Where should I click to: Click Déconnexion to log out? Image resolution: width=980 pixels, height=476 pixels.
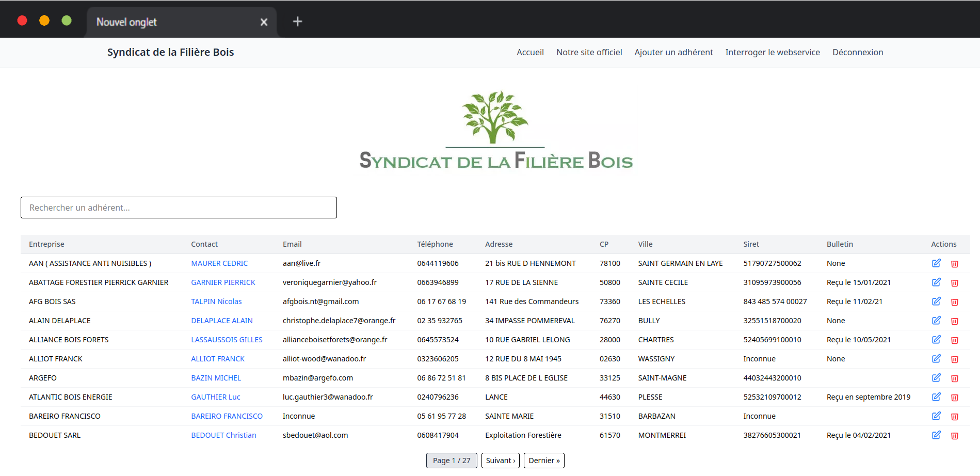click(857, 52)
